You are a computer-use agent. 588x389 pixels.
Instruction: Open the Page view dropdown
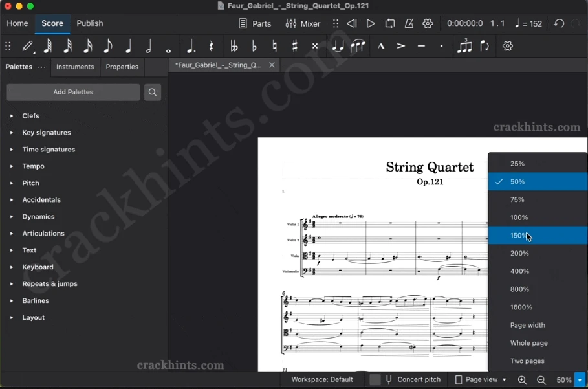click(x=480, y=379)
